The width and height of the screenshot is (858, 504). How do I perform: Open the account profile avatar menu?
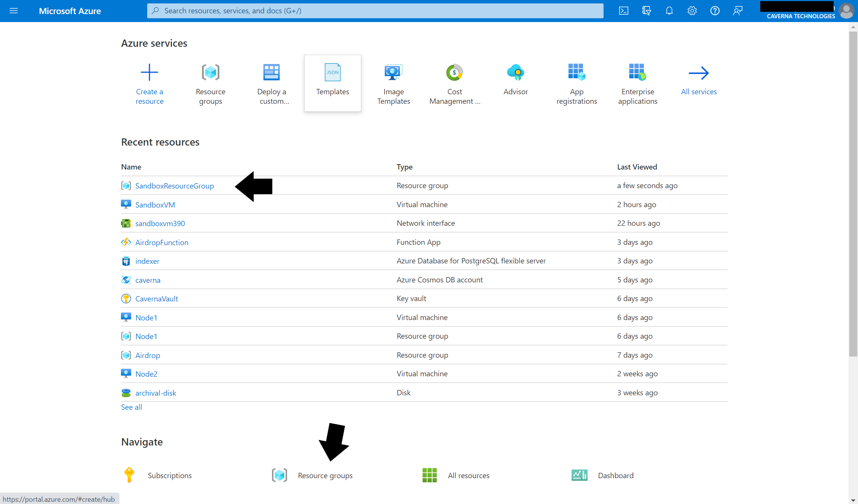846,11
